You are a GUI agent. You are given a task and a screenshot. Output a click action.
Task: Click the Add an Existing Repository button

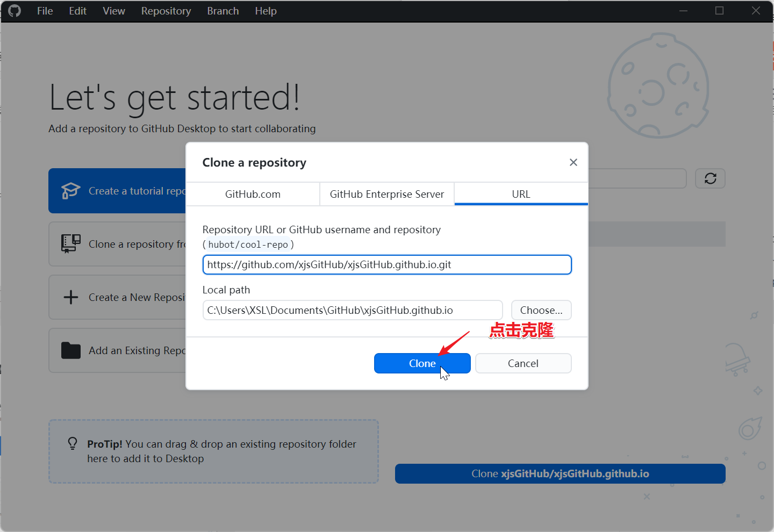(x=117, y=350)
